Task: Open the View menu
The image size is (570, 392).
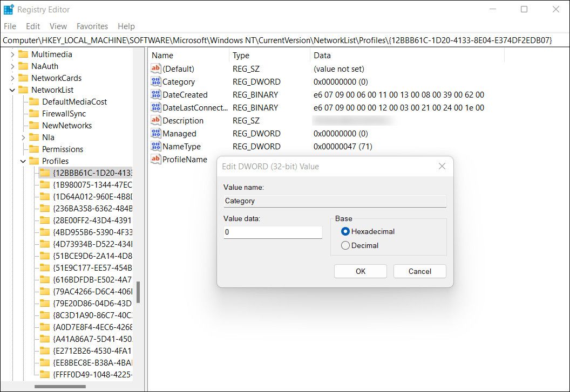Action: click(x=58, y=26)
